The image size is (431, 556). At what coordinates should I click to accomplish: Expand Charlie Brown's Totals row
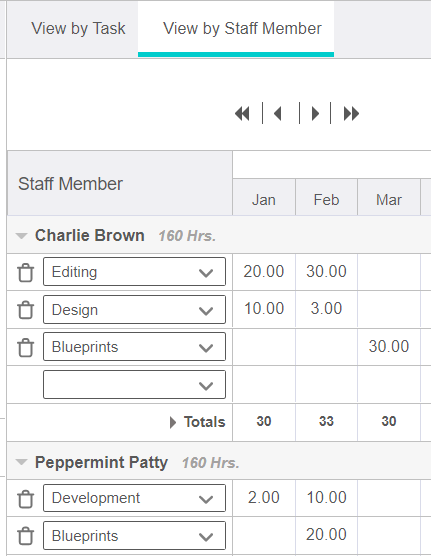tap(173, 422)
